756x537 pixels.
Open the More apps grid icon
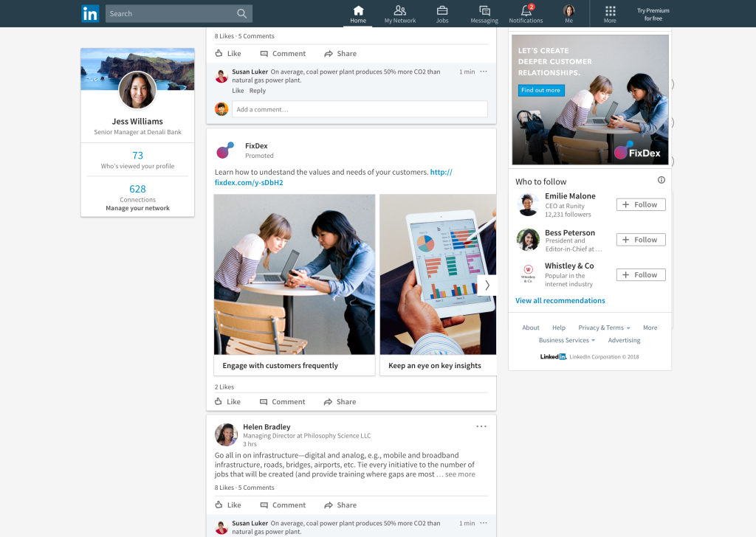point(610,10)
